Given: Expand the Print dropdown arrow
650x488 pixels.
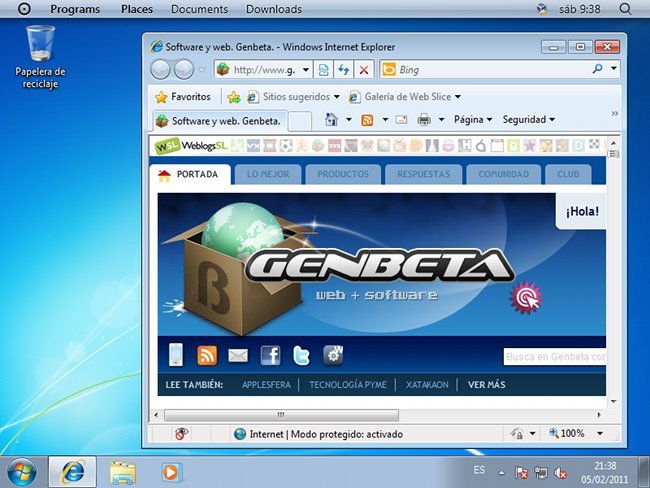Looking at the screenshot, I should point(441,119).
